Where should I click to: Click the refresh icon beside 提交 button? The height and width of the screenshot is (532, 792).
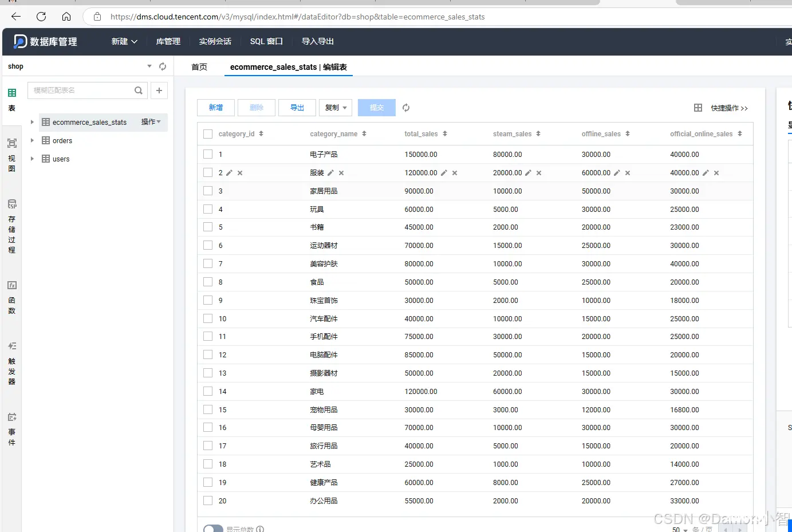point(406,108)
